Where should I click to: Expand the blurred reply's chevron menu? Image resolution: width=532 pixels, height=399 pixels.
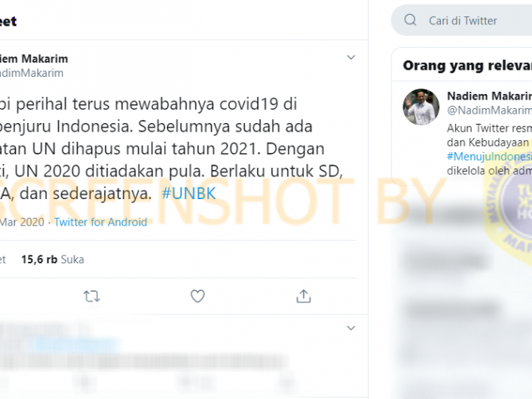click(351, 328)
